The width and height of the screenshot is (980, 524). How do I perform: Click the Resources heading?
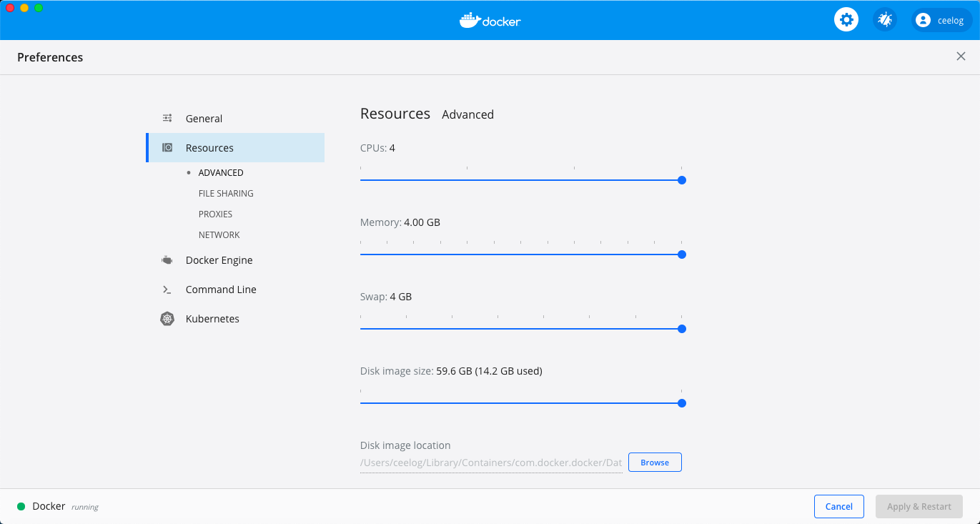(x=395, y=114)
